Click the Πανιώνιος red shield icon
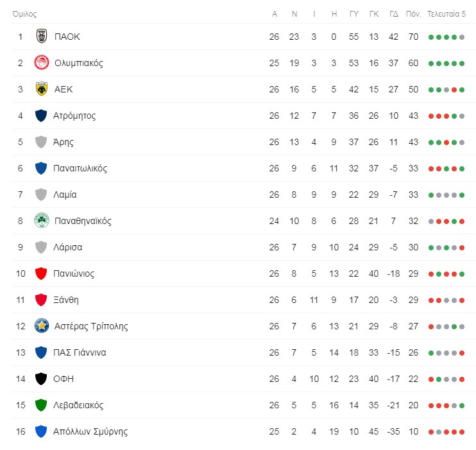Screen dimensions: 476x450 pyautogui.click(x=41, y=273)
